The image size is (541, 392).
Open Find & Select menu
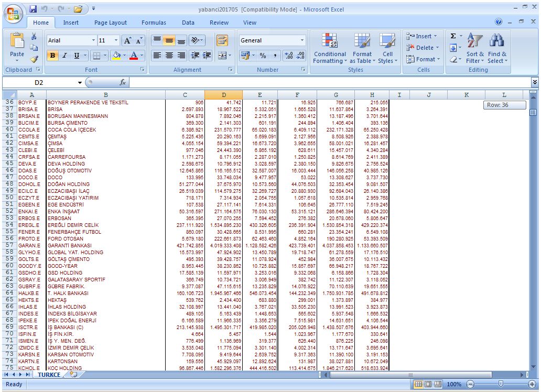pos(497,48)
